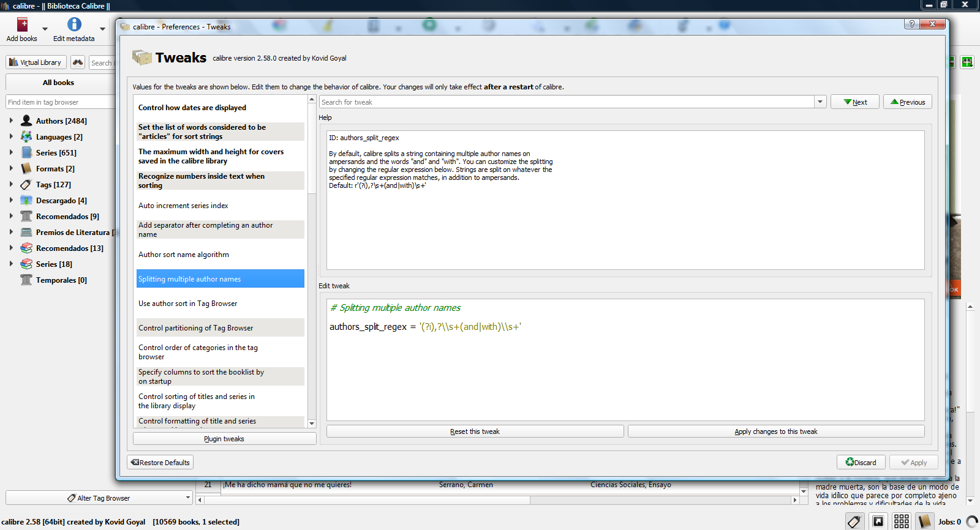Click the authors_split_regex edit line
This screenshot has width=980, height=530.
click(x=426, y=327)
